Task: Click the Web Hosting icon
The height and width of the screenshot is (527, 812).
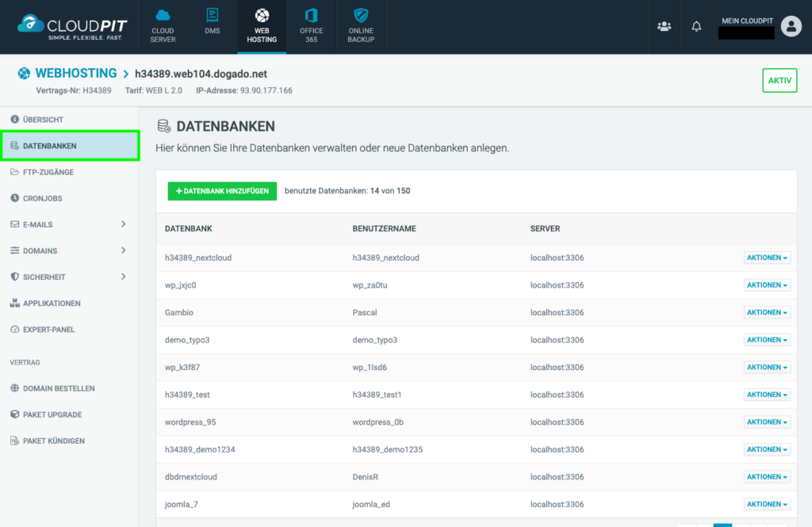Action: pos(262,25)
